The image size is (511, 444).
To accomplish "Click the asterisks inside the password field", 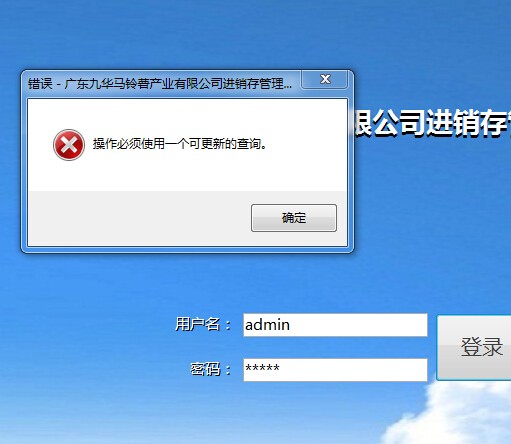I will (262, 368).
